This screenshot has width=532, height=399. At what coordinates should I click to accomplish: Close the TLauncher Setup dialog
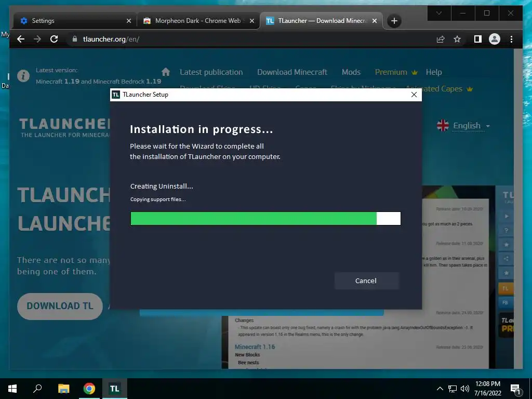(x=414, y=95)
